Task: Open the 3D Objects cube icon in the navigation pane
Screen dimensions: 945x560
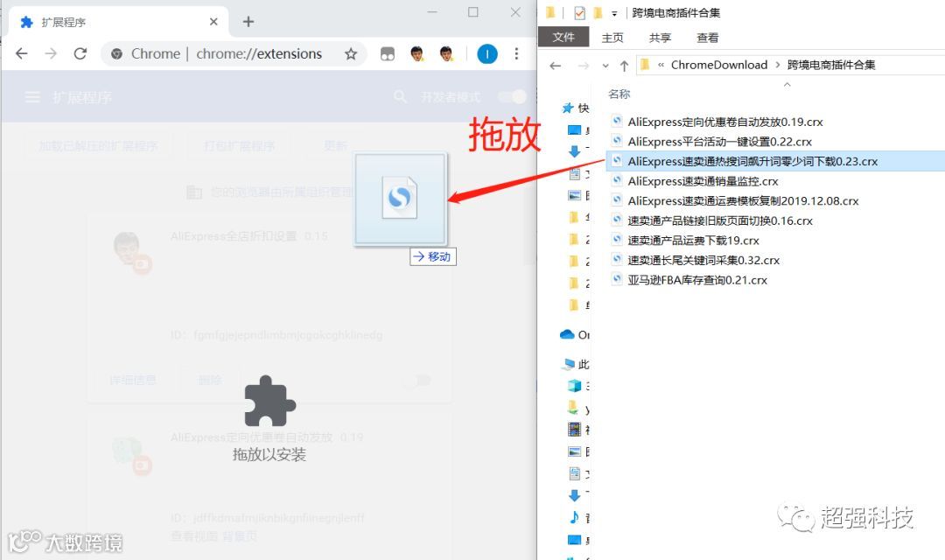Action: [574, 385]
